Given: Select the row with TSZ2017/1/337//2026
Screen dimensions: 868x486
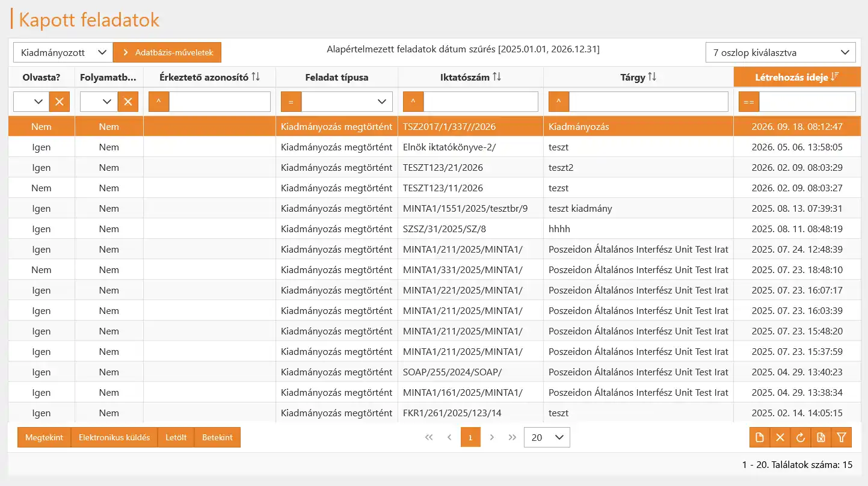Looking at the screenshot, I should click(434, 126).
